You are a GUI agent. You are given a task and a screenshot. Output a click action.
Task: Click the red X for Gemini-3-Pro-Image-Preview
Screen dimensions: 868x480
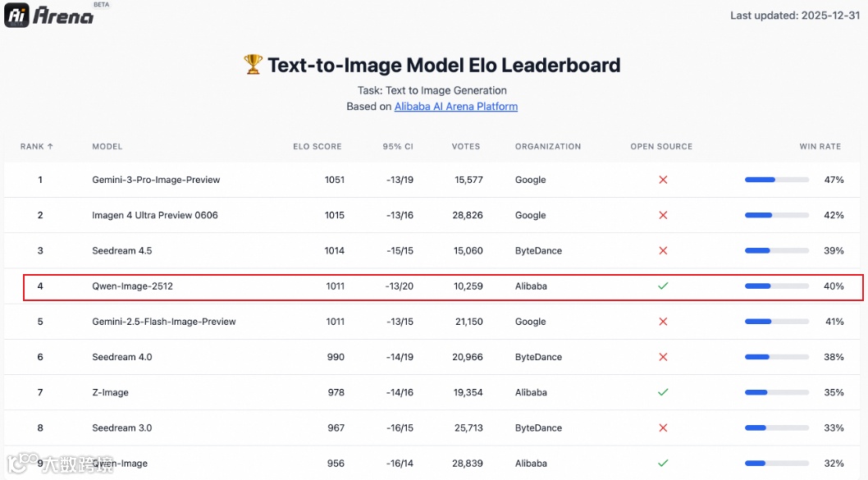tap(663, 180)
